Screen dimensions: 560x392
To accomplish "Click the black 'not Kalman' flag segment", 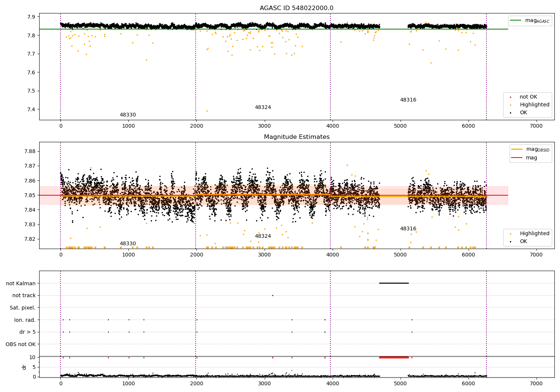I will coord(394,283).
